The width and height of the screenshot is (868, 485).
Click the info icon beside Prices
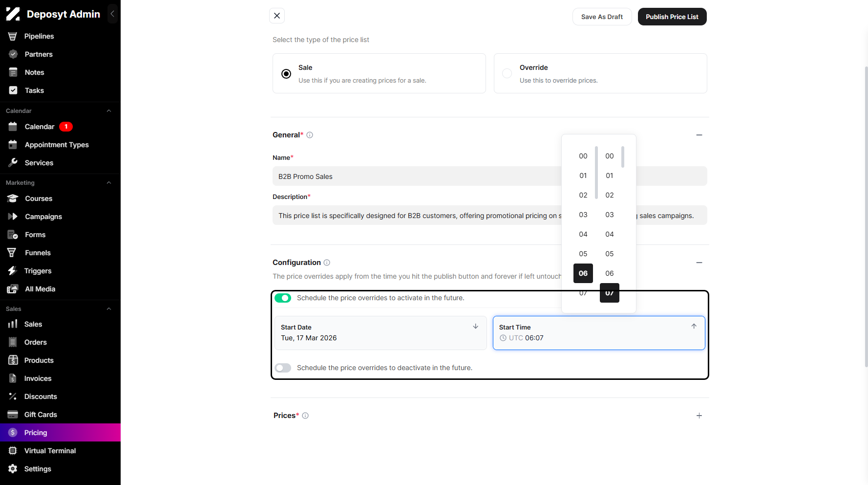click(x=305, y=416)
